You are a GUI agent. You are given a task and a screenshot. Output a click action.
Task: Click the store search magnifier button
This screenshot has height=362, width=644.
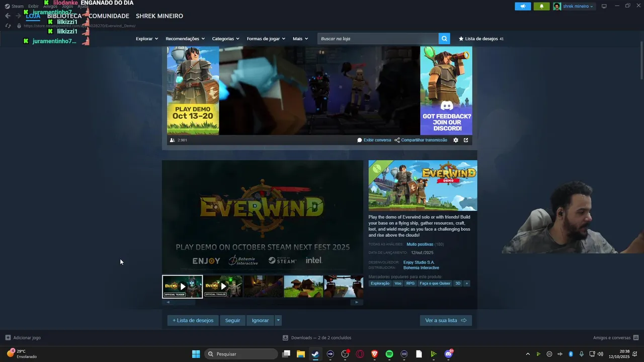click(x=444, y=39)
